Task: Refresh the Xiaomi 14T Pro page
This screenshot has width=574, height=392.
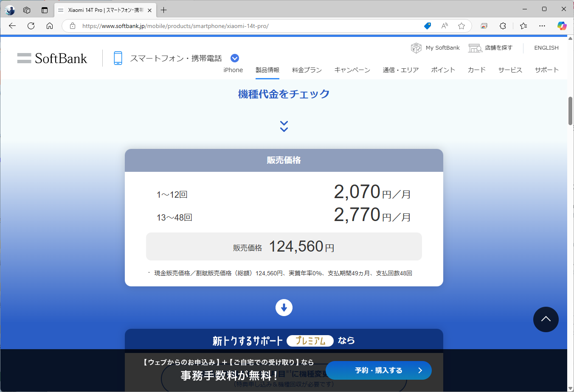Action: (31, 26)
